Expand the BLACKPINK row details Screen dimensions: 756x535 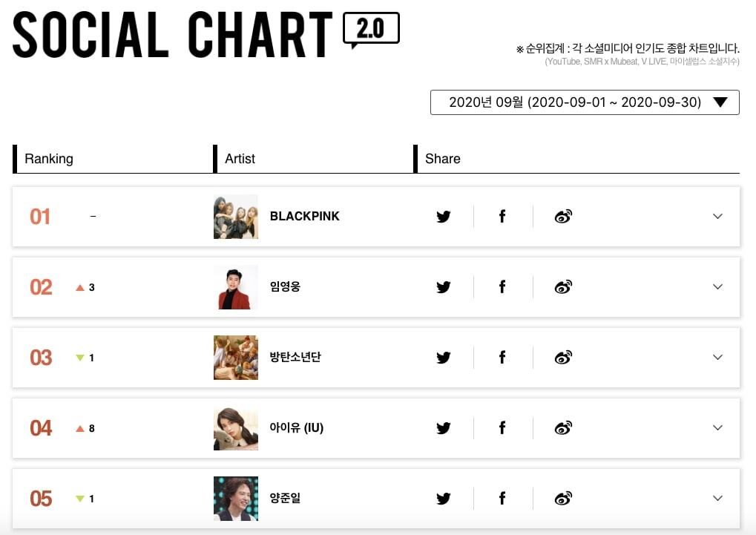(x=717, y=217)
